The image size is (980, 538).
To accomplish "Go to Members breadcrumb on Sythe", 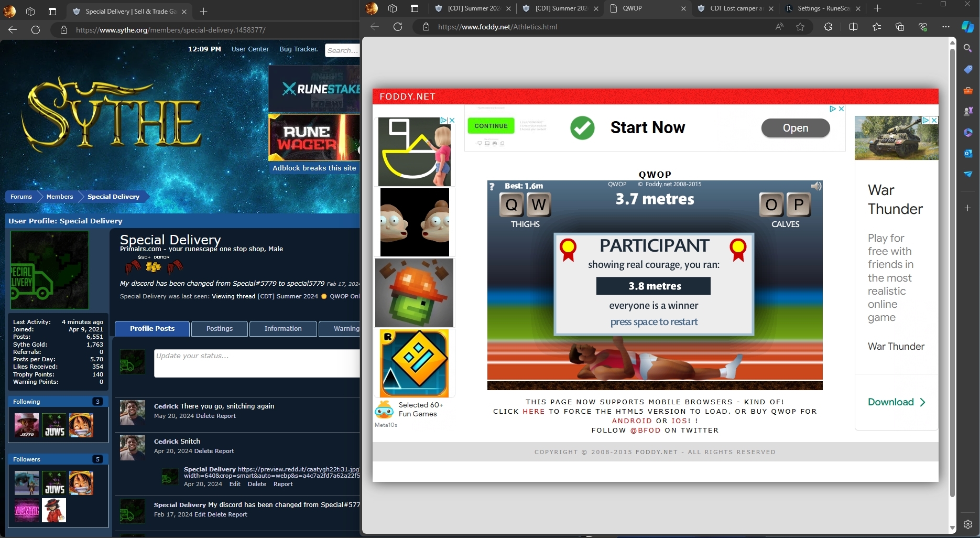I will click(60, 197).
